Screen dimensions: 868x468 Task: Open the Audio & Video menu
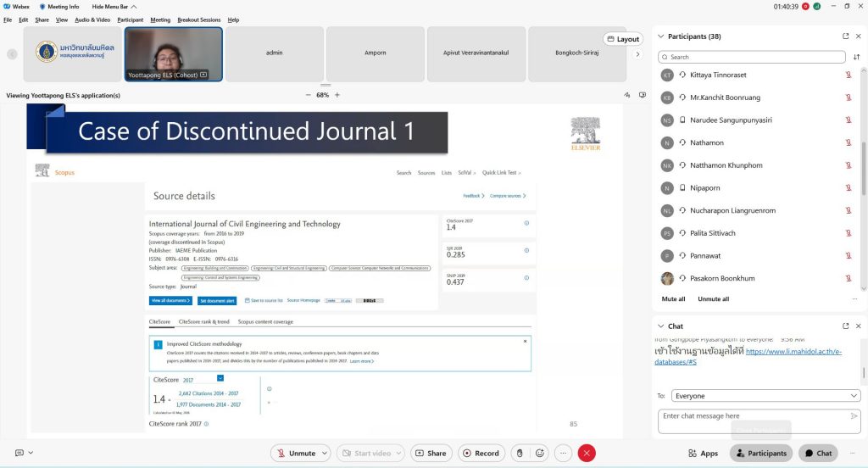coord(92,19)
